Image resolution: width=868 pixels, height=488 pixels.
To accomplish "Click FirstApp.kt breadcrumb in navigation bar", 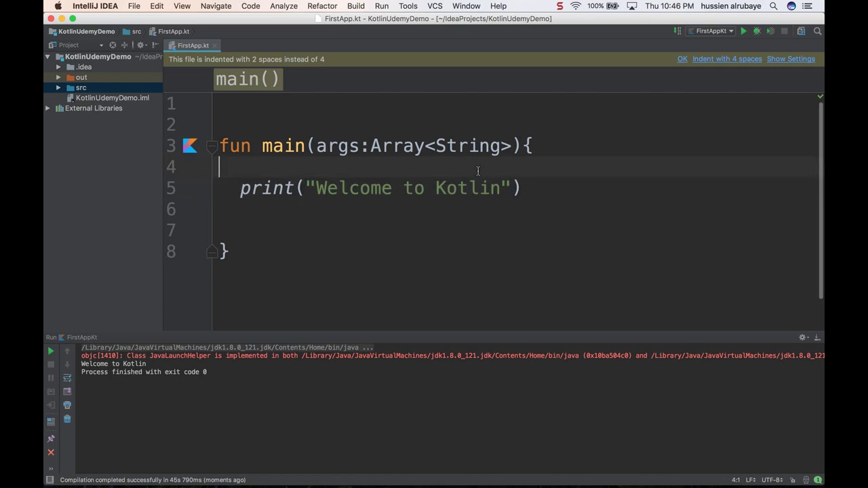I will pyautogui.click(x=169, y=31).
